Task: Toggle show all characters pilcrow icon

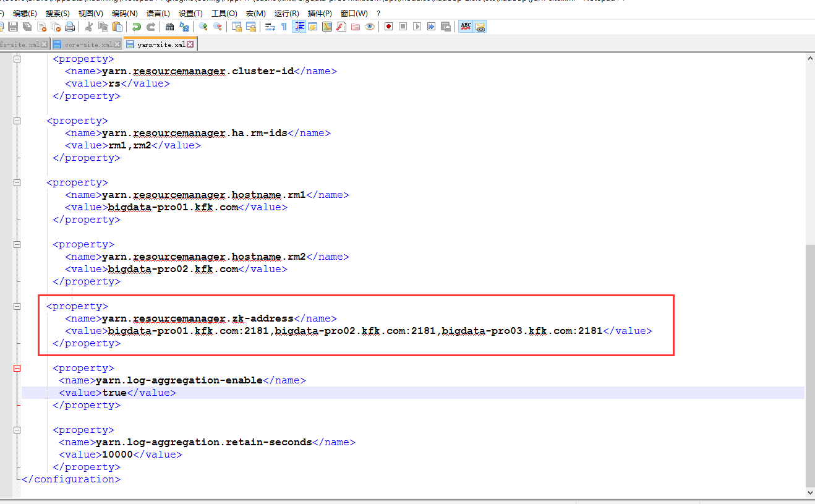Action: coord(284,27)
